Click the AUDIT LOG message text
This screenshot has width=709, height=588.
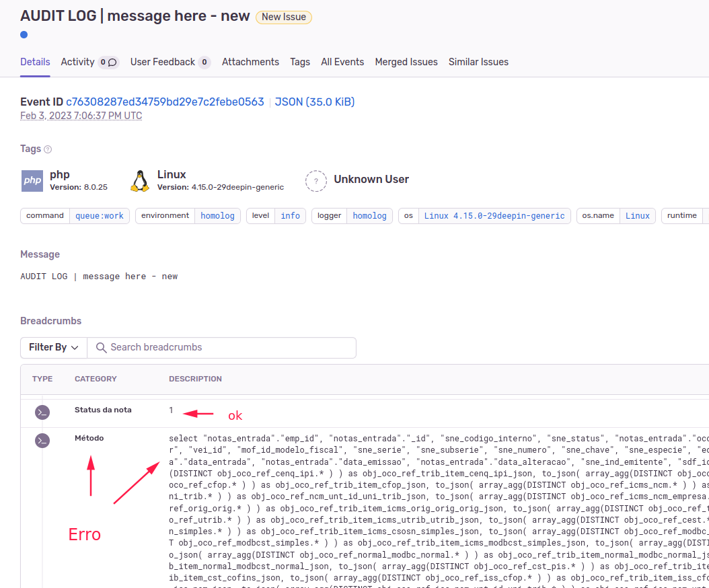[99, 277]
